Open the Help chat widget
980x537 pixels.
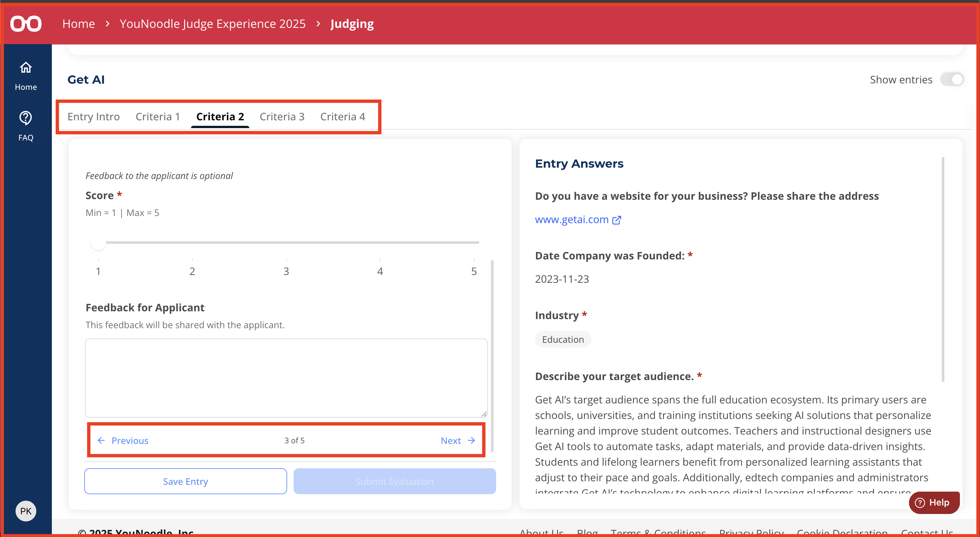pyautogui.click(x=934, y=502)
